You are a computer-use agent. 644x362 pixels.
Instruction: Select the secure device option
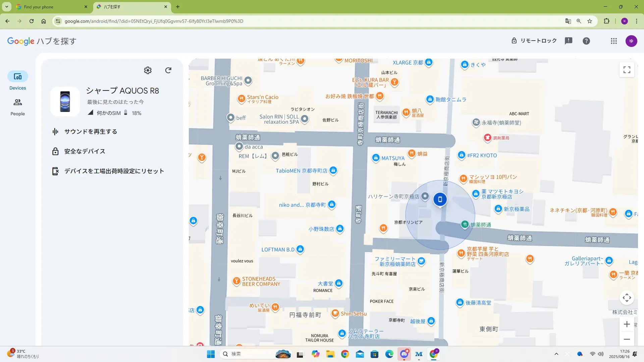click(85, 151)
